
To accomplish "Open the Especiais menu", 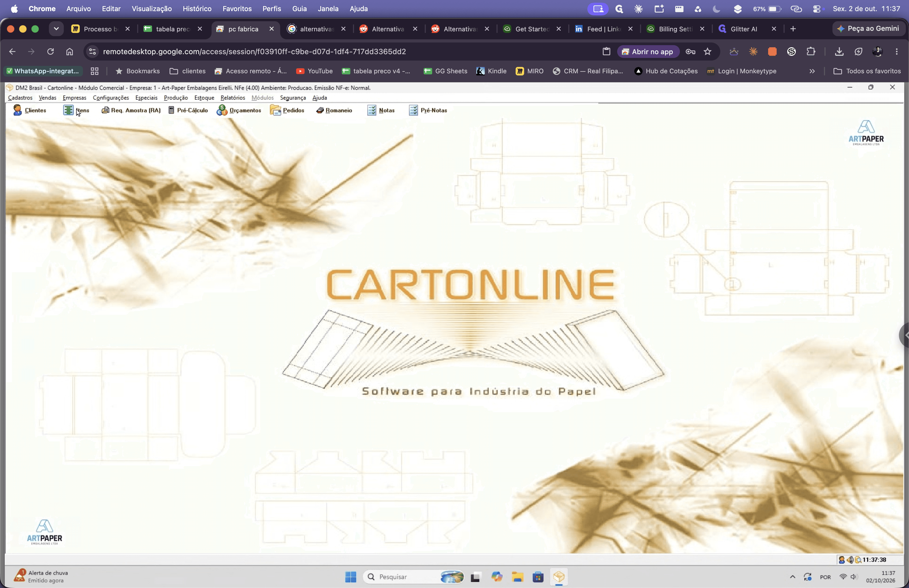I will (146, 98).
